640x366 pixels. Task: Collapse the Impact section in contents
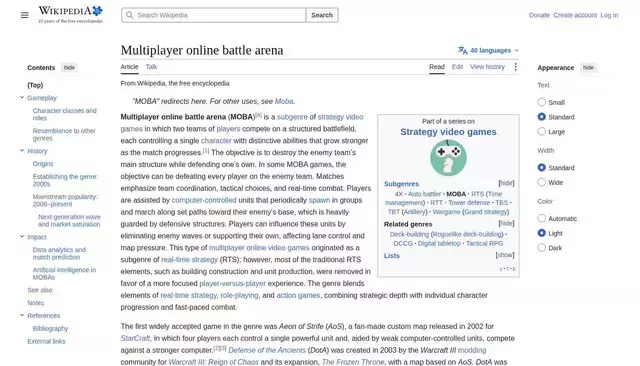pyautogui.click(x=22, y=237)
